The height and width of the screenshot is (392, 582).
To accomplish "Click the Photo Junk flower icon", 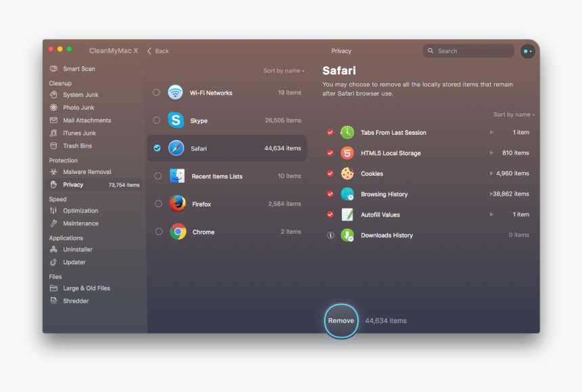I will pyautogui.click(x=54, y=107).
